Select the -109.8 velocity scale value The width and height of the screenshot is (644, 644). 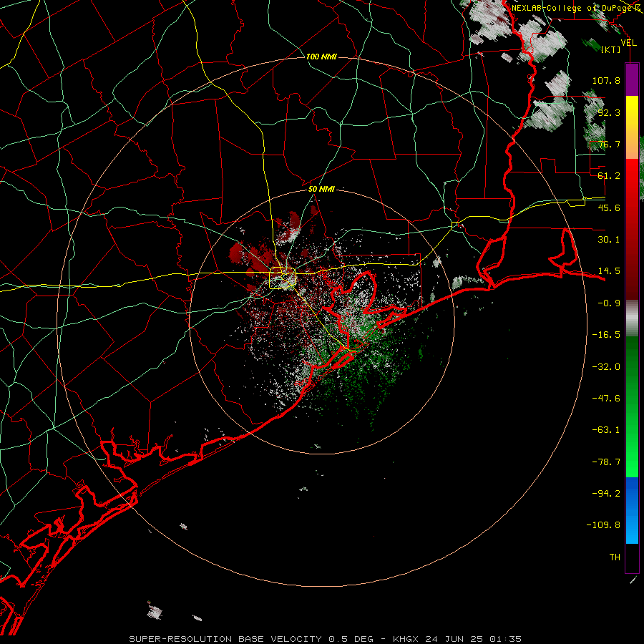[603, 525]
